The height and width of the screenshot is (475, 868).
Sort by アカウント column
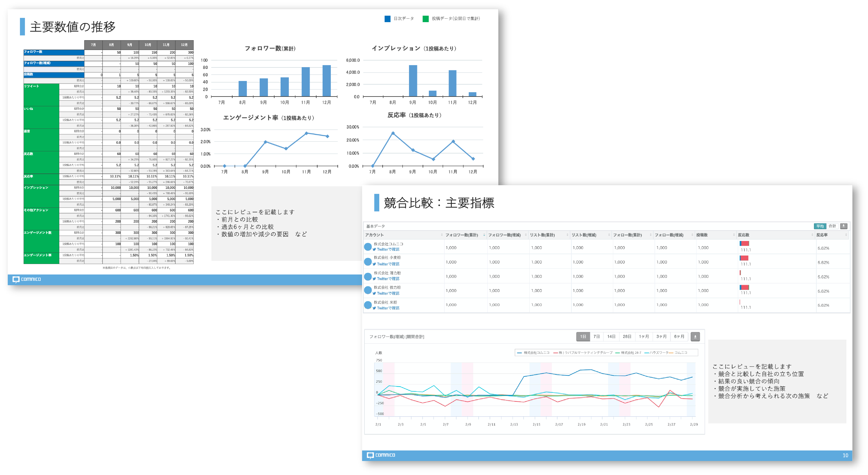click(404, 235)
